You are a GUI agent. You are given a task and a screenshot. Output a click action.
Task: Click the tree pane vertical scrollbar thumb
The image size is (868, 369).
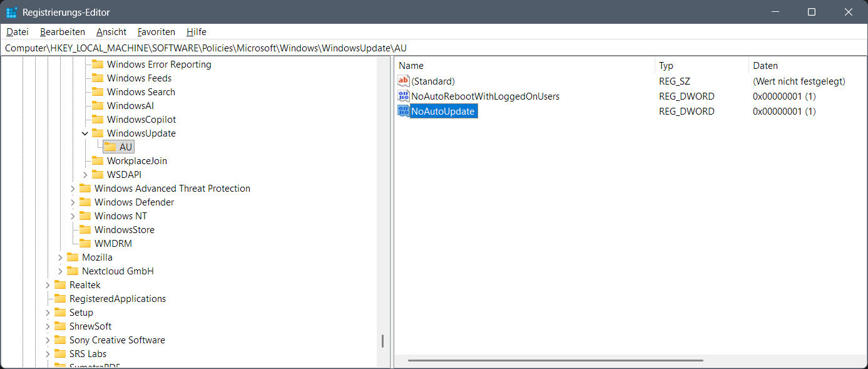click(x=382, y=341)
